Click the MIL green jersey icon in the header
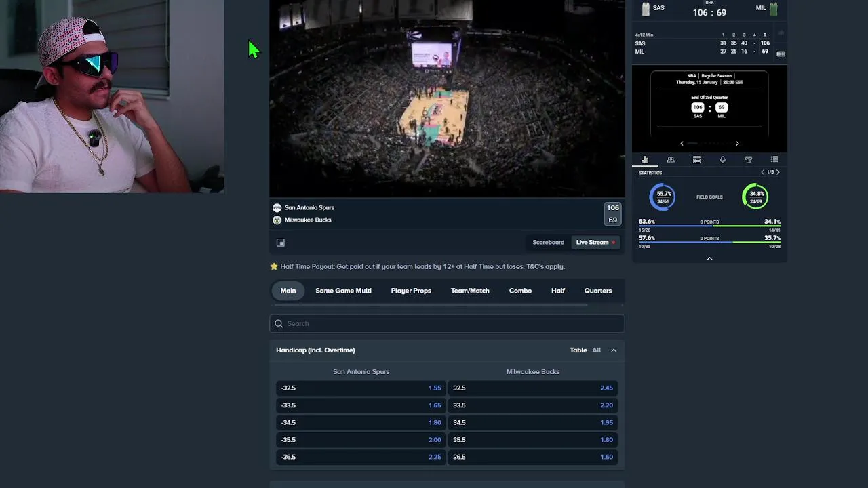This screenshot has width=868, height=488. (x=774, y=9)
